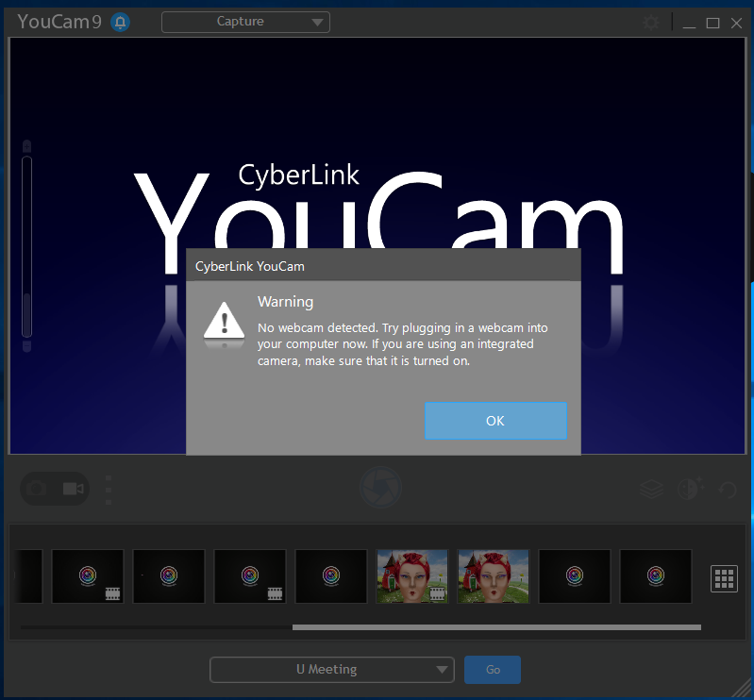Maximize the YouCam window

click(712, 23)
